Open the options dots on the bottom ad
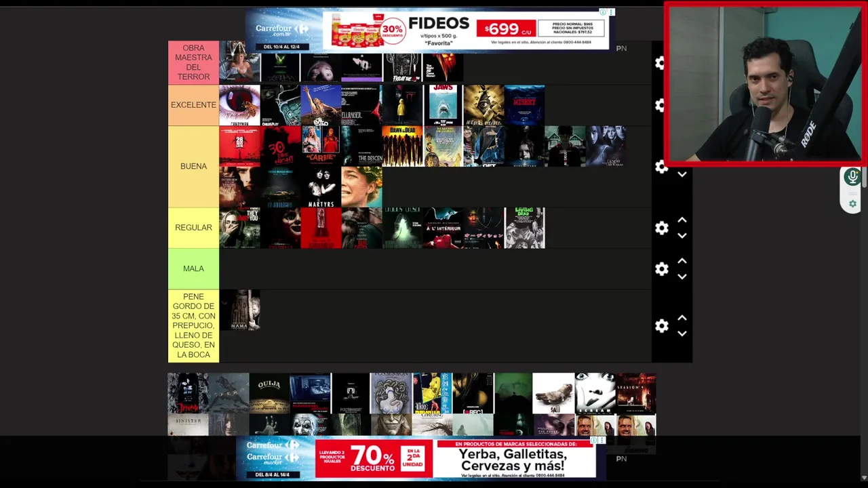Image resolution: width=868 pixels, height=488 pixels. [601, 441]
